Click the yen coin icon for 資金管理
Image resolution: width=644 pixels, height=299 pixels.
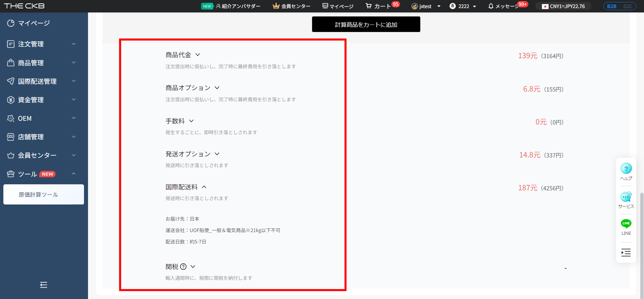11,100
